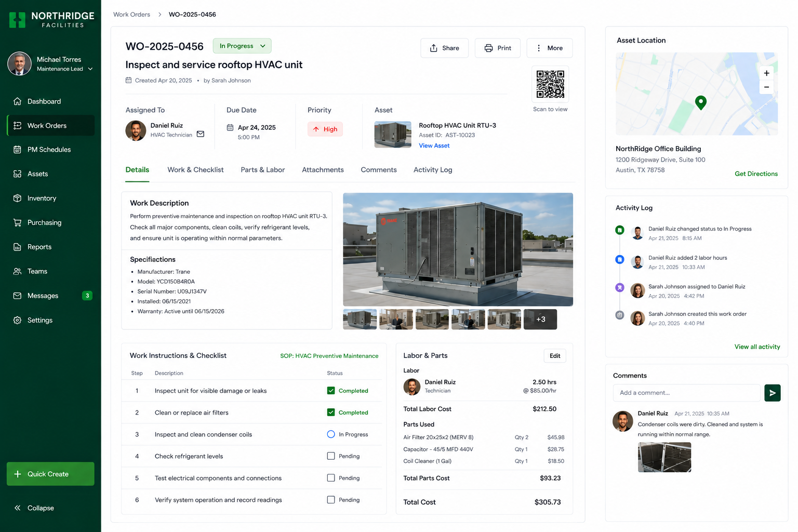This screenshot has width=798, height=532.
Task: Open PM Schedules calendar icon
Action: (x=17, y=150)
